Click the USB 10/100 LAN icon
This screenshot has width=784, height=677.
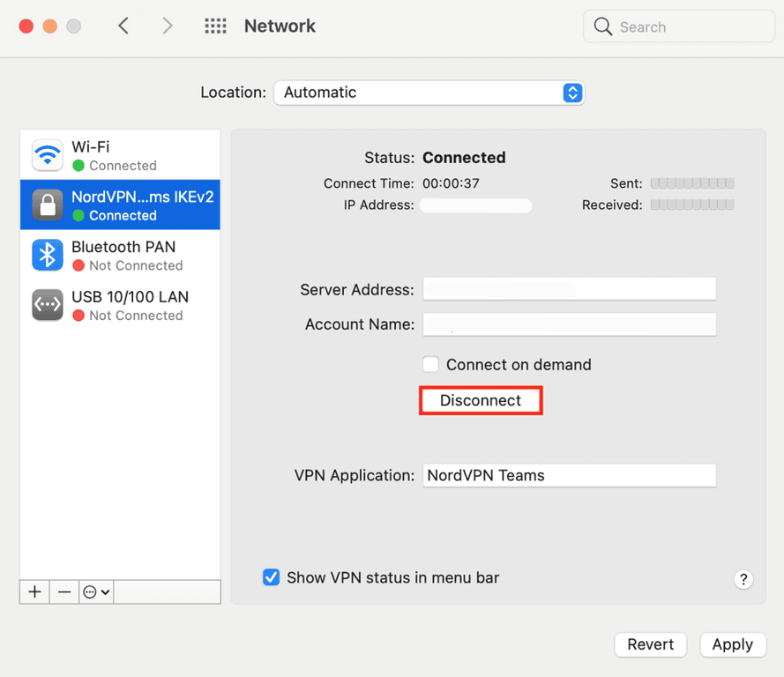pyautogui.click(x=47, y=305)
